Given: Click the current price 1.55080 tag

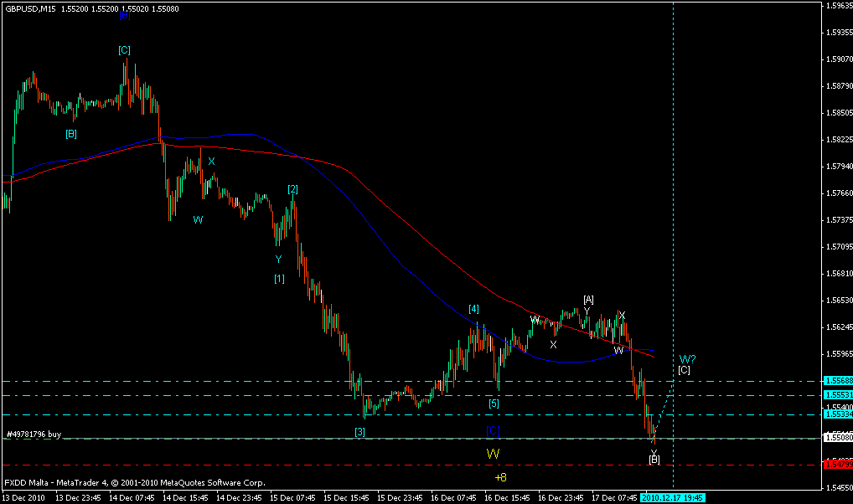Looking at the screenshot, I should [837, 437].
